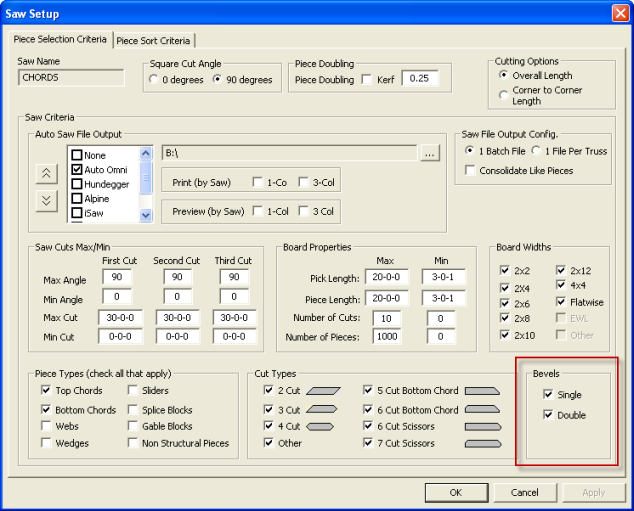Check Alpine in saw list
The width and height of the screenshot is (634, 511).
point(77,198)
